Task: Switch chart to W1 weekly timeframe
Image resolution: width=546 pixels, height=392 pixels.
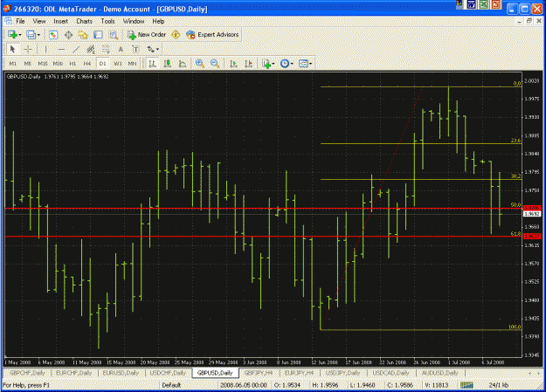Action: pyautogui.click(x=118, y=64)
